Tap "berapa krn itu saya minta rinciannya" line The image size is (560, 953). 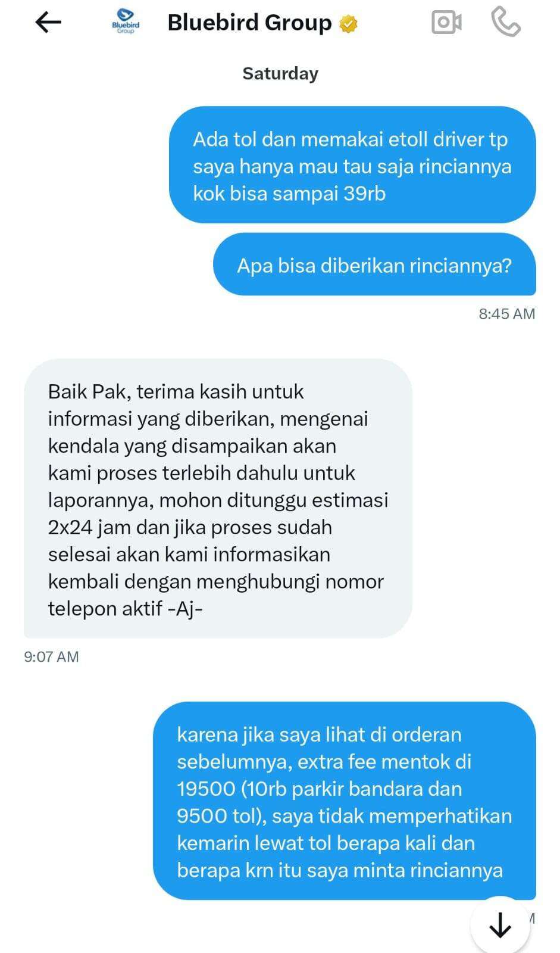(340, 870)
